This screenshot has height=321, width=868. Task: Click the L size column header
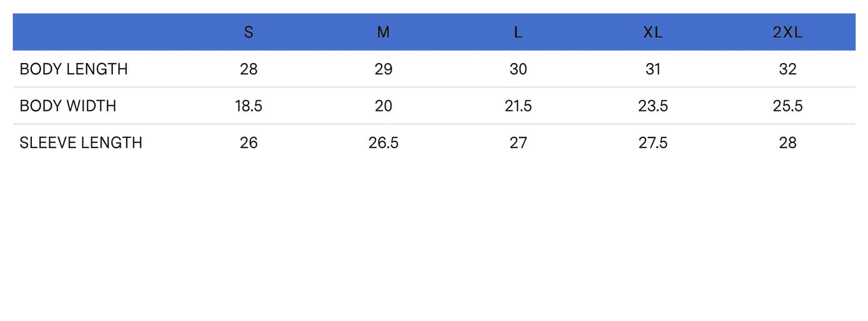tap(518, 33)
